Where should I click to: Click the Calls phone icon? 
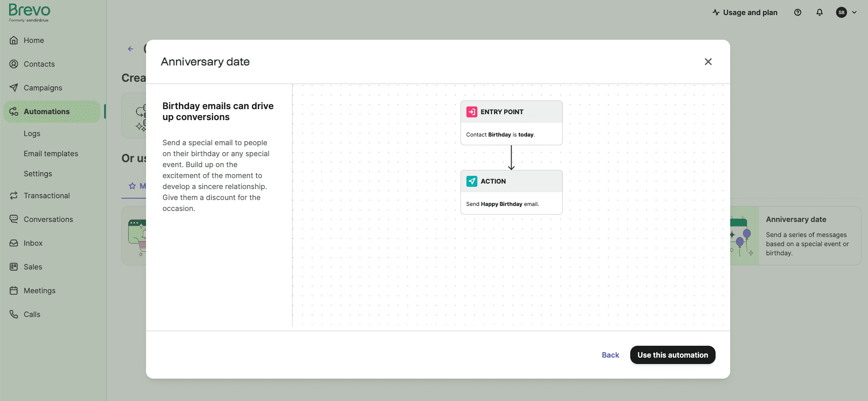coord(14,314)
